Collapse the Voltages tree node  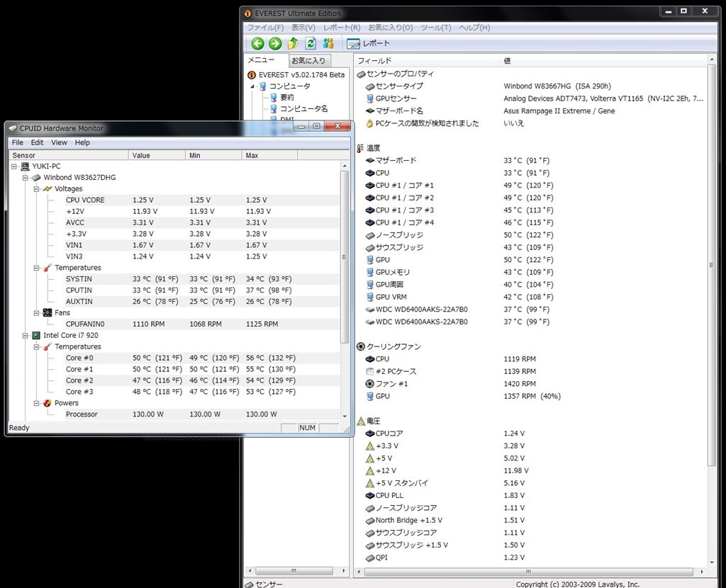pyautogui.click(x=37, y=189)
